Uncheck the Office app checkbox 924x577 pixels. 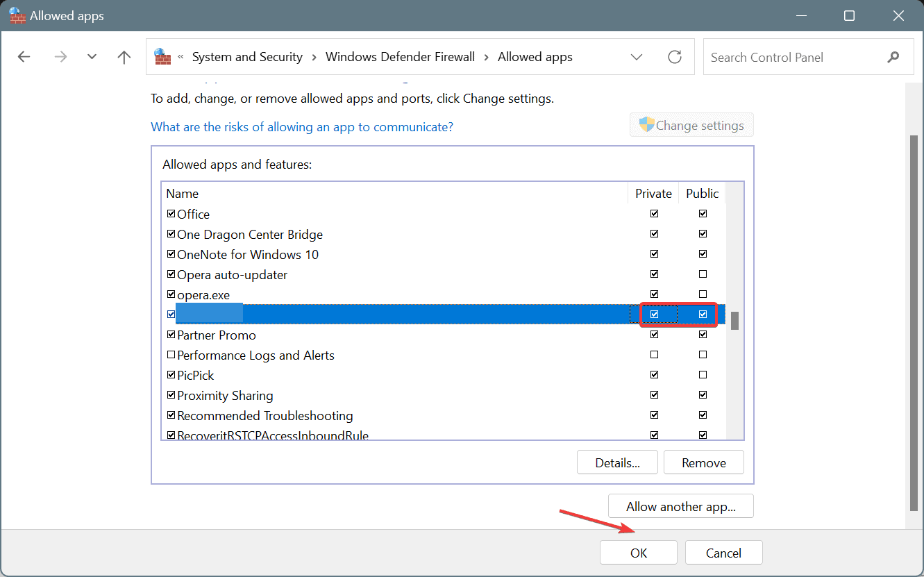pos(171,214)
